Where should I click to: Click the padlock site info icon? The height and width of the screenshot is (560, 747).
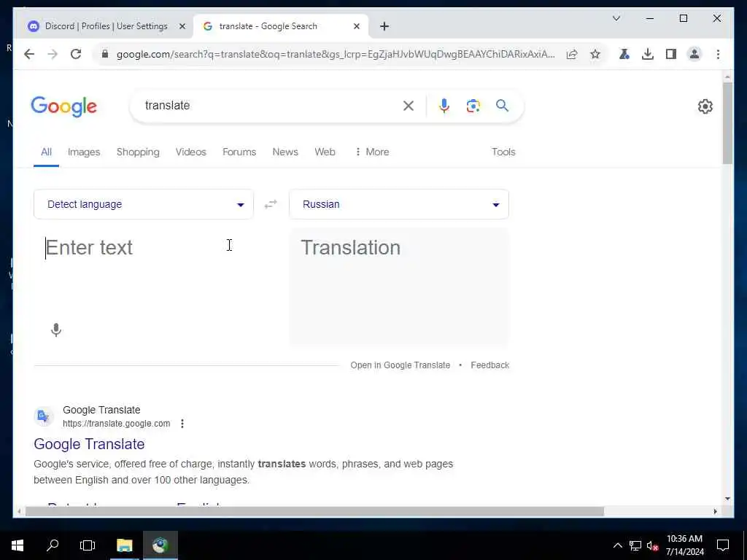click(x=105, y=54)
